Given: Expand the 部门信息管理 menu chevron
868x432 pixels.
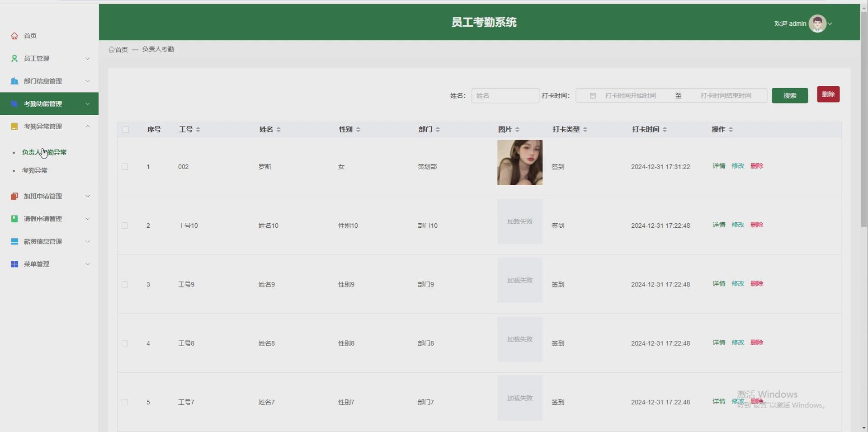Looking at the screenshot, I should [88, 81].
